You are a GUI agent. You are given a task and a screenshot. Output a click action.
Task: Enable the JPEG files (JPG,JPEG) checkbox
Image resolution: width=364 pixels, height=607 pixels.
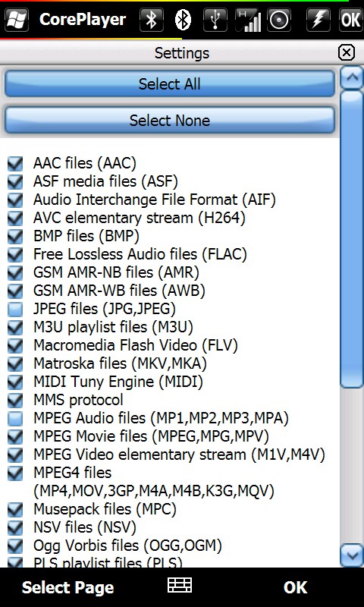pyautogui.click(x=15, y=309)
